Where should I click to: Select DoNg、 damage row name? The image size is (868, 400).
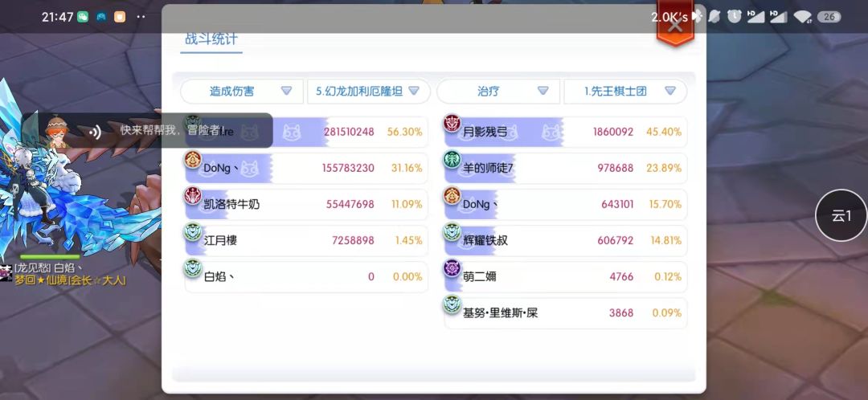[220, 168]
